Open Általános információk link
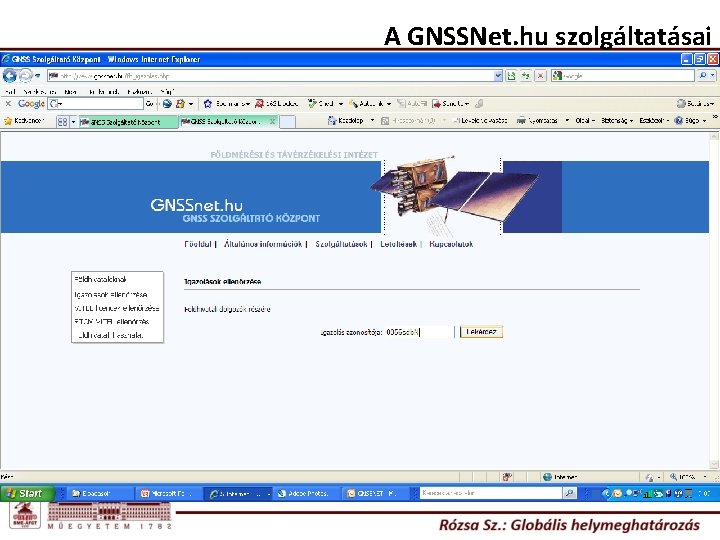This screenshot has height=540, width=720. coord(263,244)
